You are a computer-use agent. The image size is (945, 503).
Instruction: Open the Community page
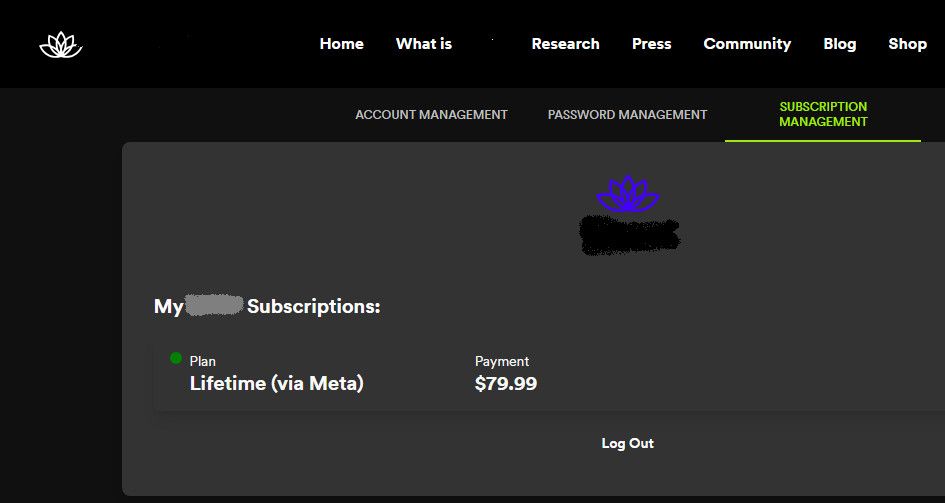pos(747,44)
